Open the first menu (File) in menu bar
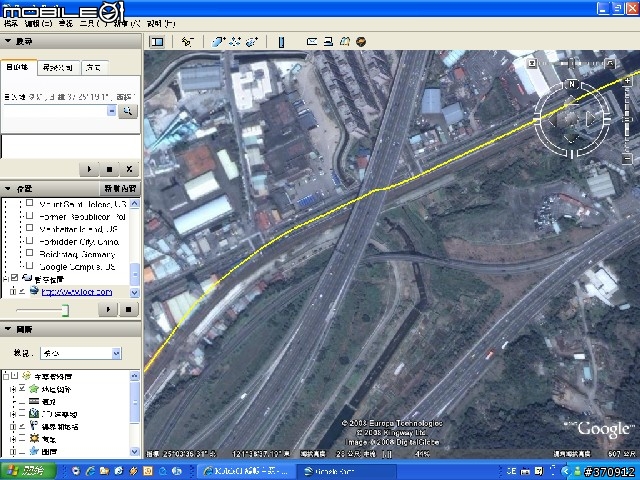 tap(11, 24)
